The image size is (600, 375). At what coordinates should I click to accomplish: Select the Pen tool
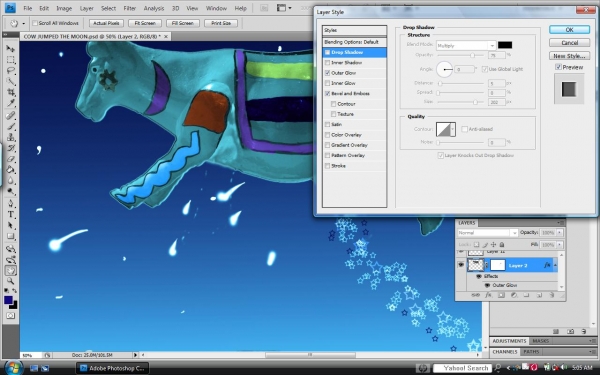10,204
